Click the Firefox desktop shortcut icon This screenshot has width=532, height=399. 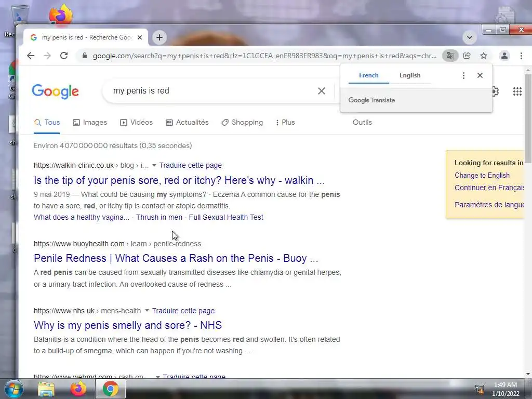tap(60, 14)
